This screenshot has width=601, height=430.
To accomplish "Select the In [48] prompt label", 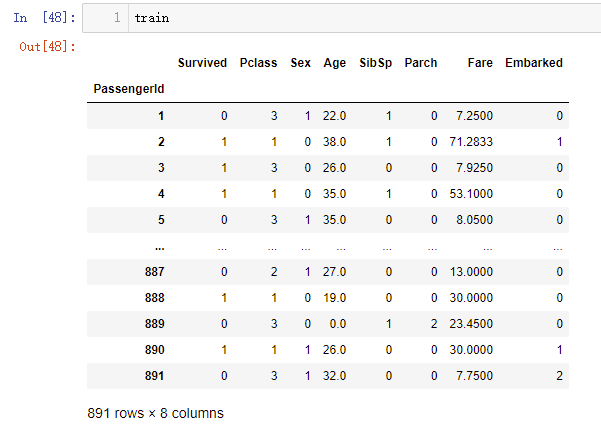I will (x=44, y=18).
